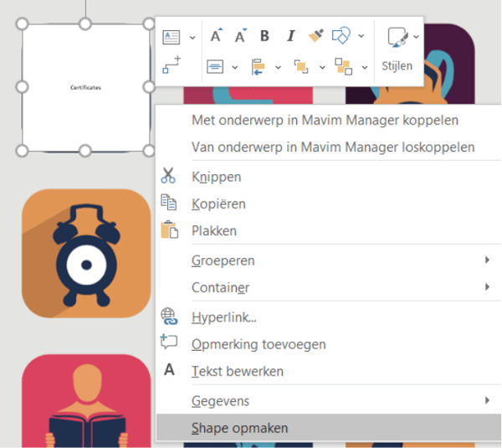Increase font size with the larger A

click(216, 36)
